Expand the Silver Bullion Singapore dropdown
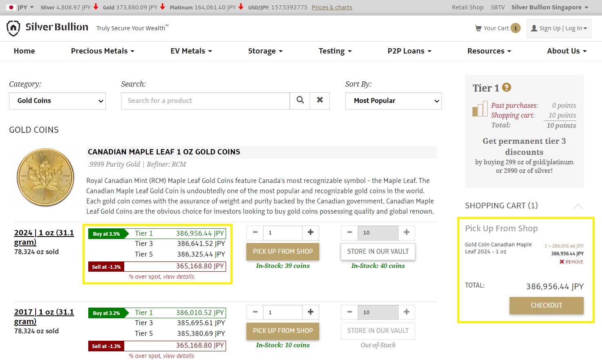 (x=550, y=7)
